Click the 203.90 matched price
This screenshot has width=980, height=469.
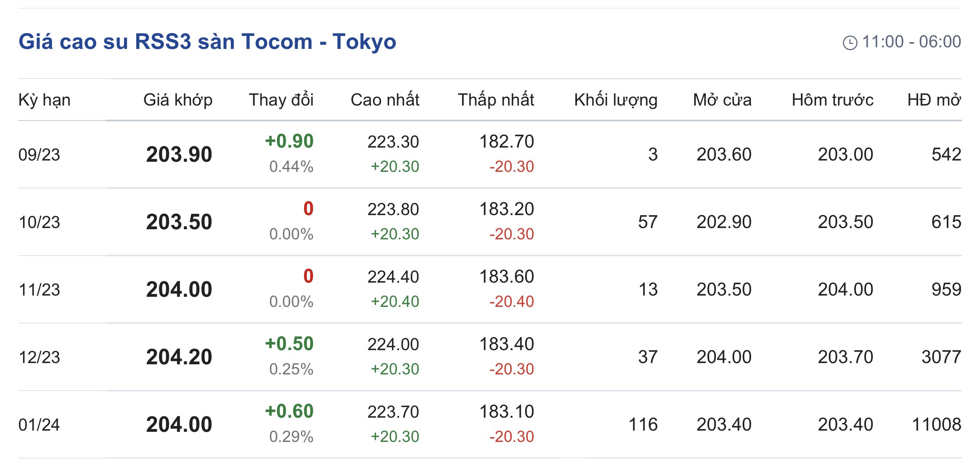click(x=179, y=154)
